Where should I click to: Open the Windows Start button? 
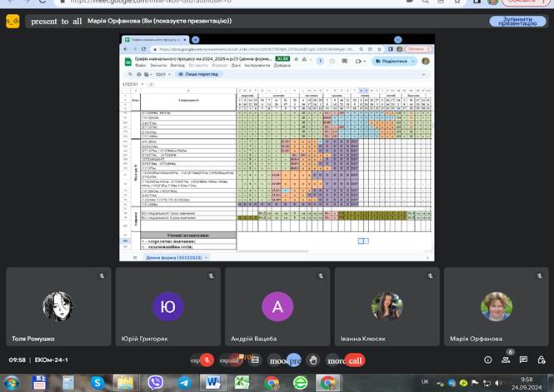pyautogui.click(x=12, y=383)
